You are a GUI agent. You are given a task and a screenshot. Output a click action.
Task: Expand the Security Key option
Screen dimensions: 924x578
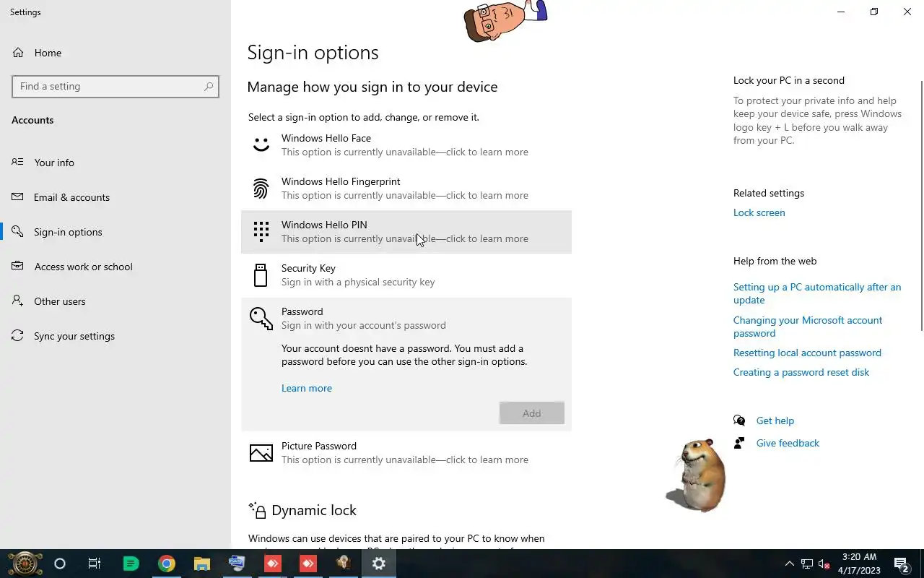click(x=406, y=275)
